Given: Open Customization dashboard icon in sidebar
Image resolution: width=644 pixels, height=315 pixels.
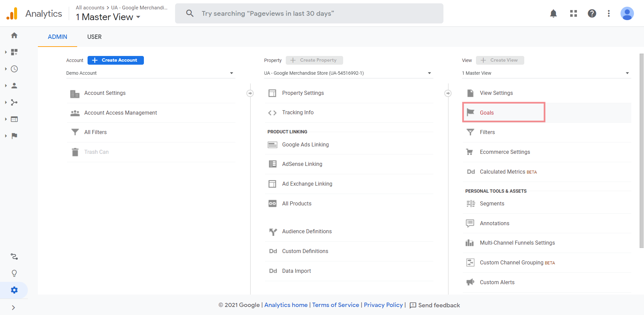Looking at the screenshot, I should click(x=14, y=52).
